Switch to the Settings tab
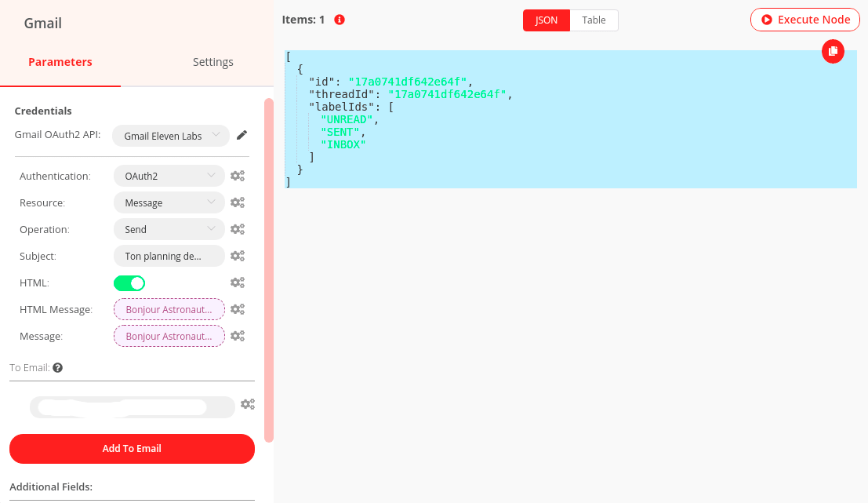 pyautogui.click(x=212, y=62)
